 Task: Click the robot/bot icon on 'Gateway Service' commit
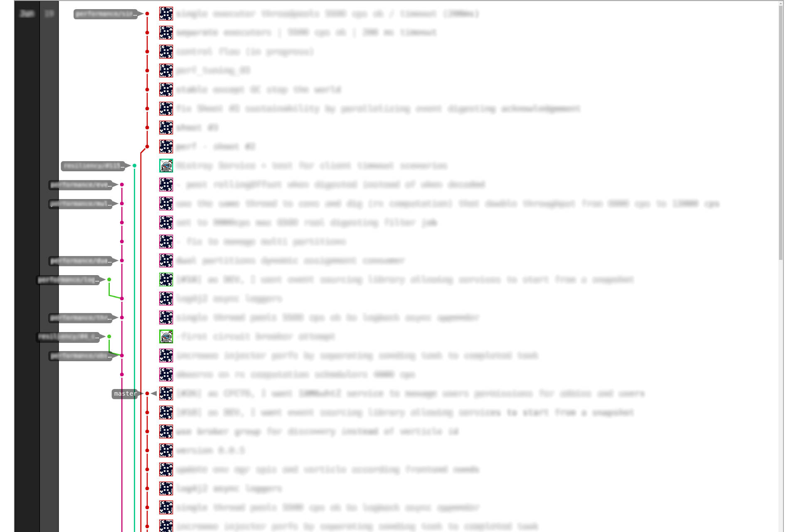(166, 165)
